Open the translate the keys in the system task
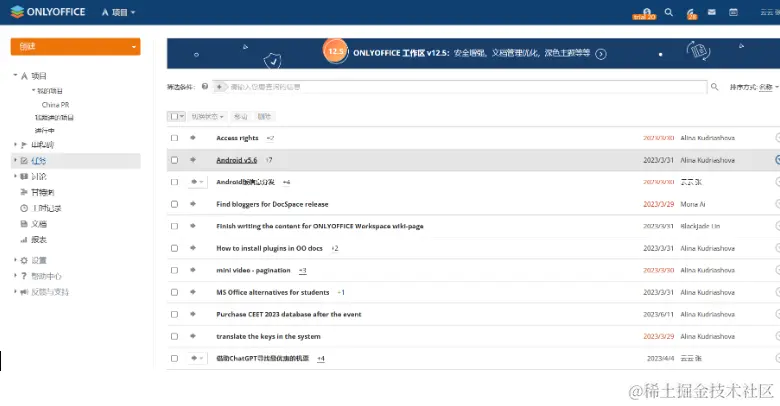The width and height of the screenshot is (780, 406). coord(268,336)
